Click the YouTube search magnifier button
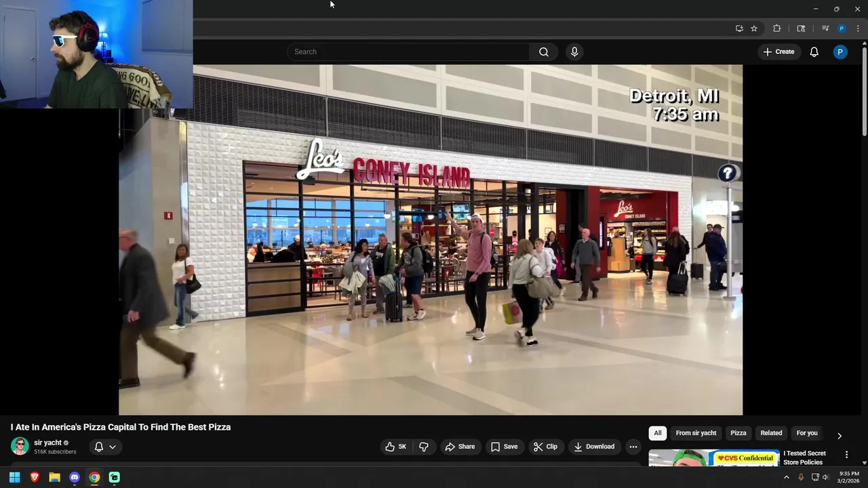This screenshot has height=488, width=868. coord(544,52)
